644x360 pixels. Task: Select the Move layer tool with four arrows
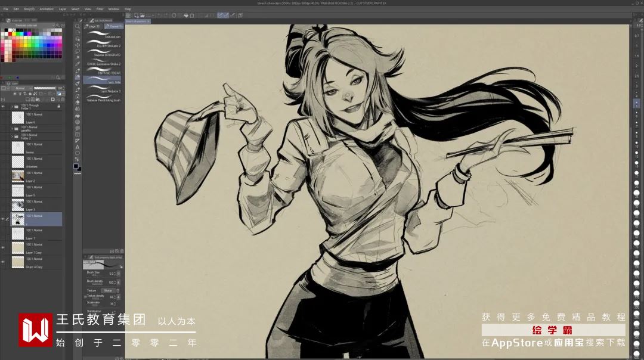77,45
